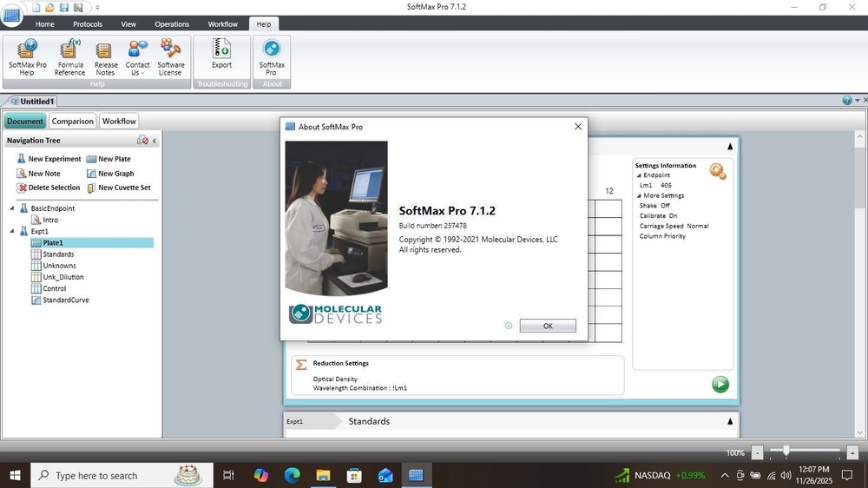Open Customize Quick Access Toolbar arrow

click(x=97, y=8)
